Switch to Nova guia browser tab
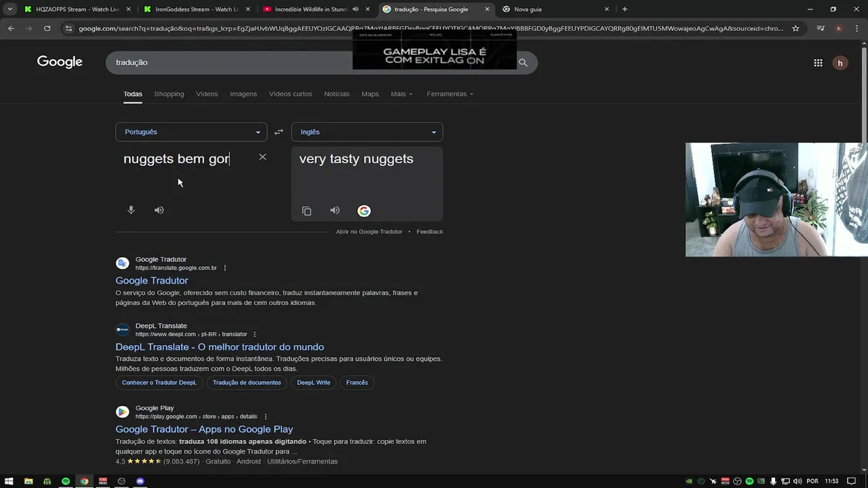The width and height of the screenshot is (868, 488). 556,9
